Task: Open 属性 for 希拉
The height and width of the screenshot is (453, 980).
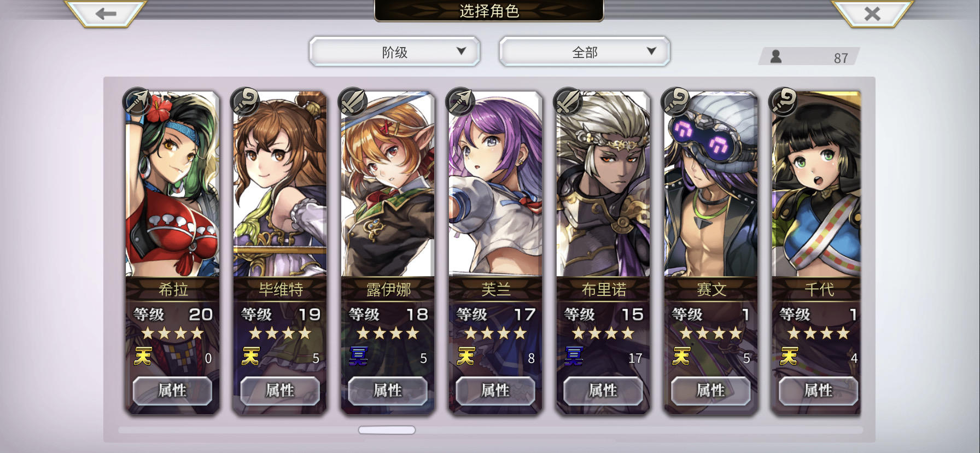Action: click(172, 391)
